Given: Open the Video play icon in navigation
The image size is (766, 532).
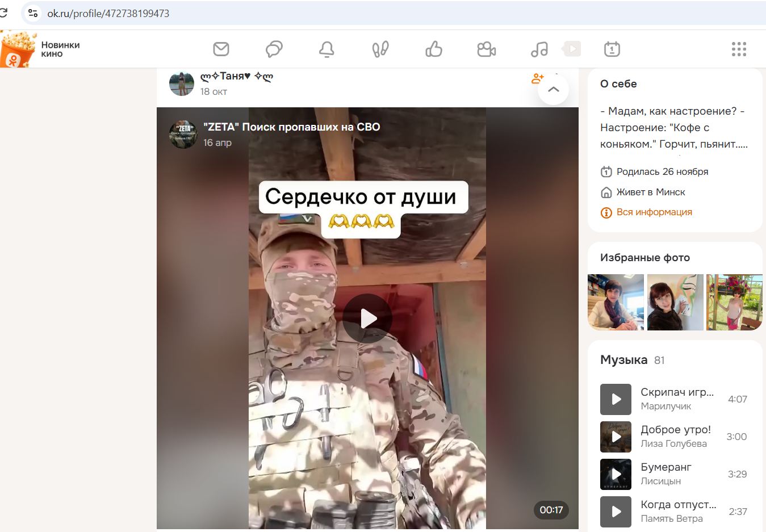Looking at the screenshot, I should [572, 49].
